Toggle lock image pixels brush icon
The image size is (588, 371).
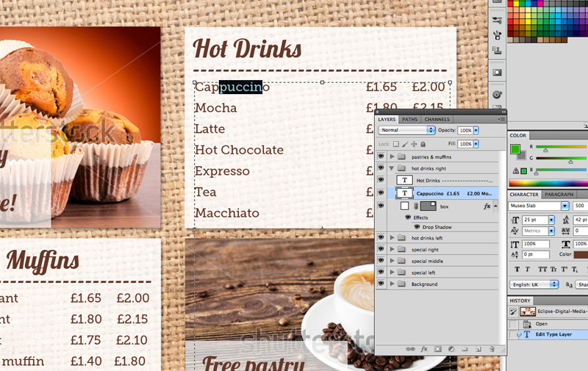pos(405,144)
